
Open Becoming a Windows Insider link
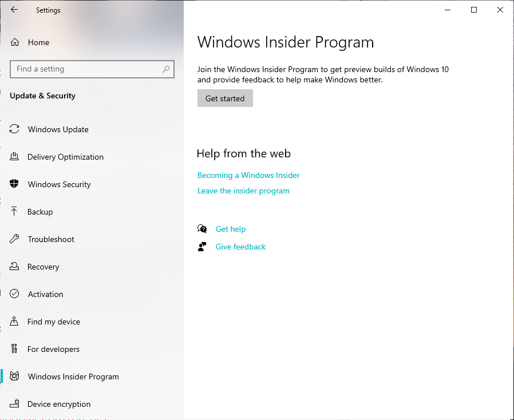tap(248, 175)
